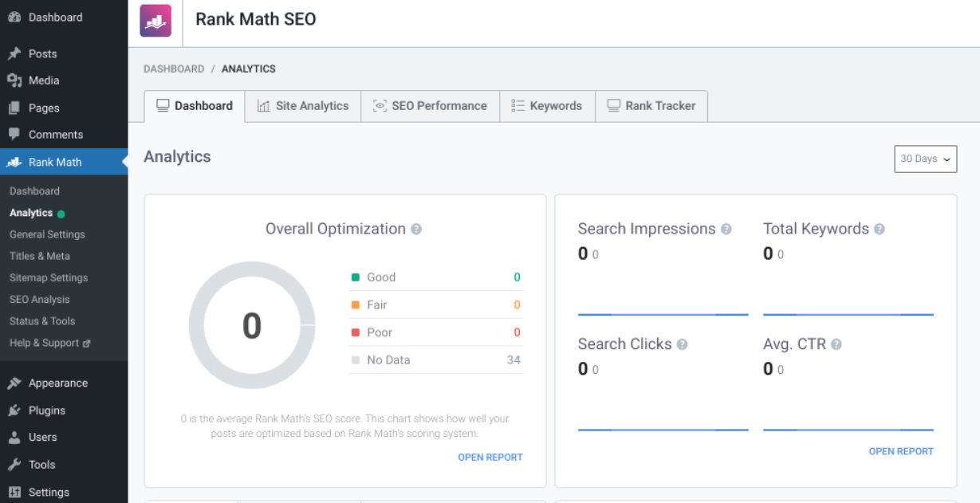
Task: Click help icon beside Overall Optimization
Action: (416, 230)
